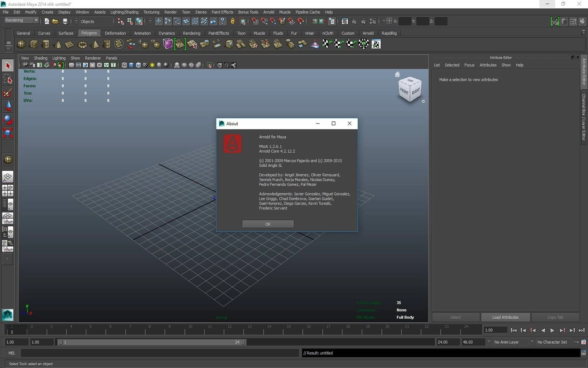Create a polygon plane from the shelf
The image size is (588, 368).
coord(69,45)
